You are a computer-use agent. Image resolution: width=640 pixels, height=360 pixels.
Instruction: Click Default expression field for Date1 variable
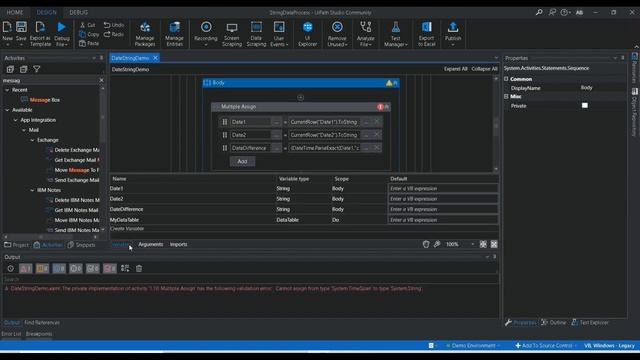click(x=443, y=189)
